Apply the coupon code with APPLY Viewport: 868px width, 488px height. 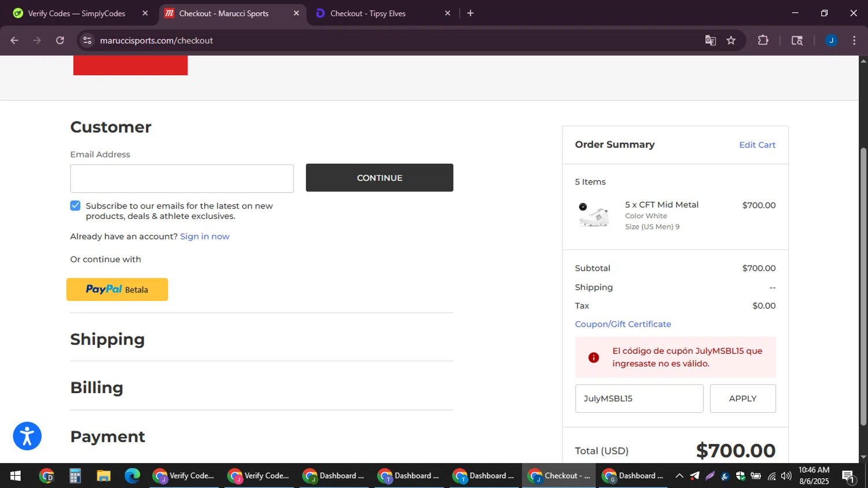pyautogui.click(x=743, y=398)
